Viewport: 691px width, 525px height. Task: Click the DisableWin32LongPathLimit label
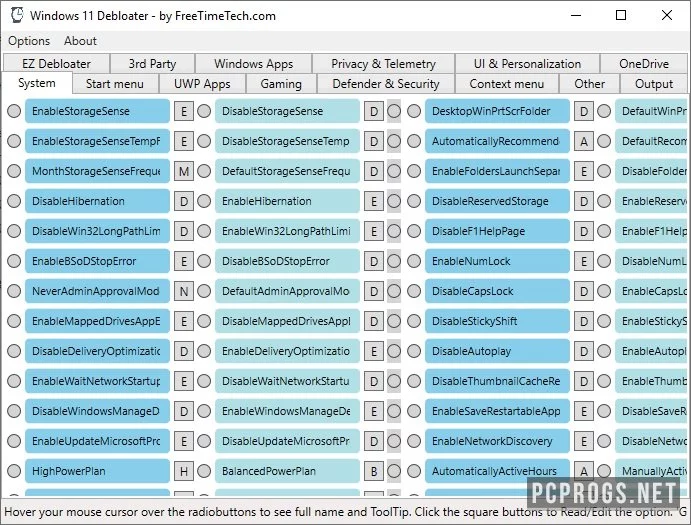coord(97,231)
